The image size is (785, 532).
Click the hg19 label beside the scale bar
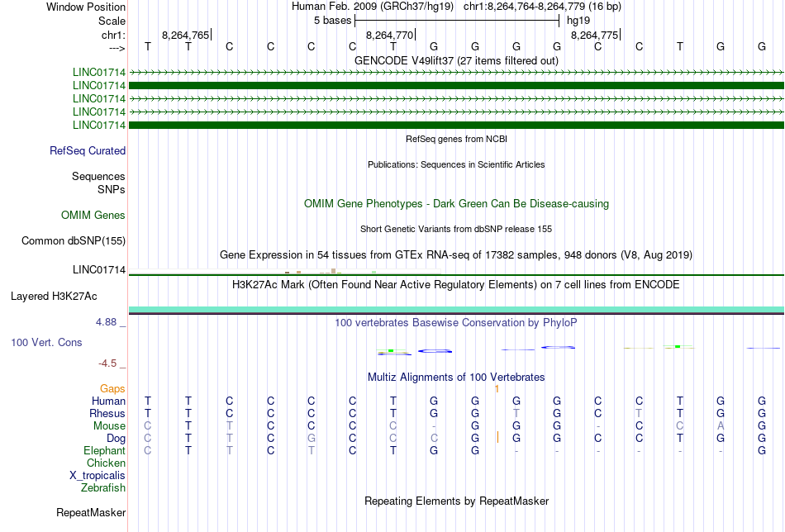(x=578, y=21)
